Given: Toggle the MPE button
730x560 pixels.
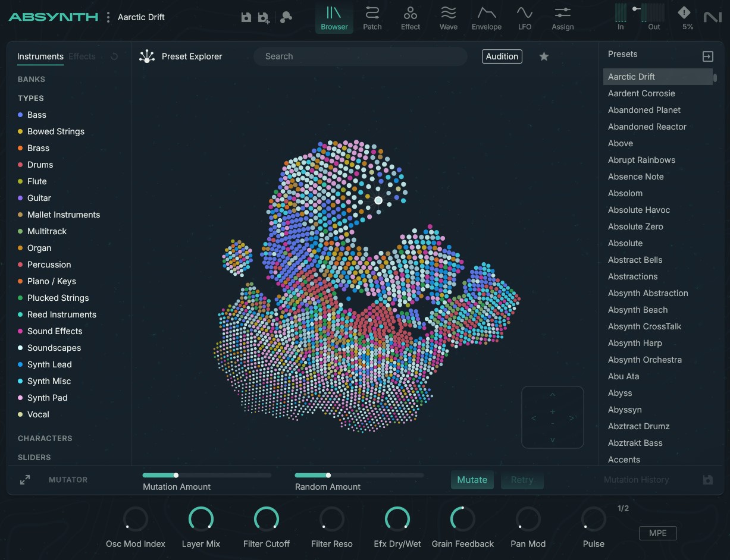Looking at the screenshot, I should [x=657, y=533].
